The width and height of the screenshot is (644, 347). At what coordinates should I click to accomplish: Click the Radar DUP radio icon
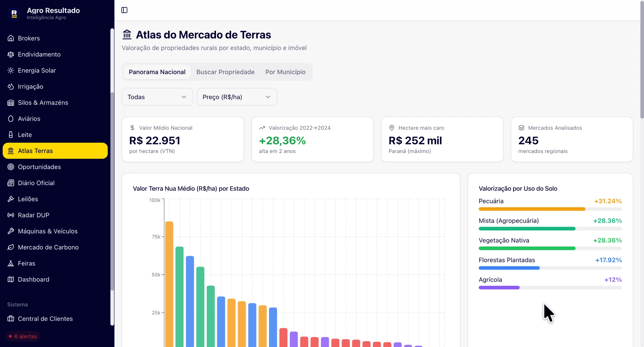[x=11, y=215]
